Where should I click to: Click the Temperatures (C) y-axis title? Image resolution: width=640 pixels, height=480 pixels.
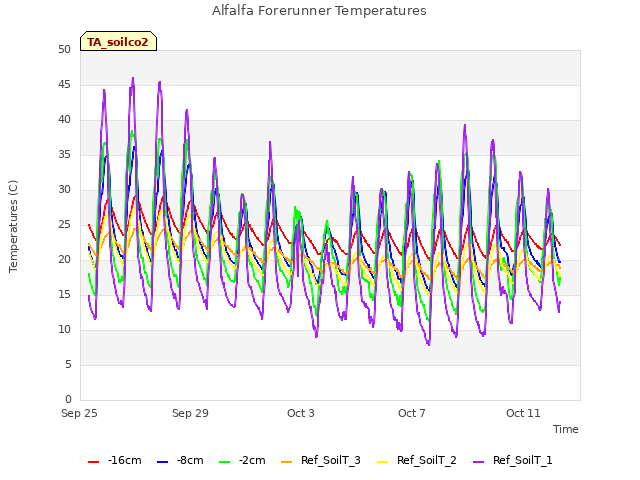pyautogui.click(x=13, y=226)
